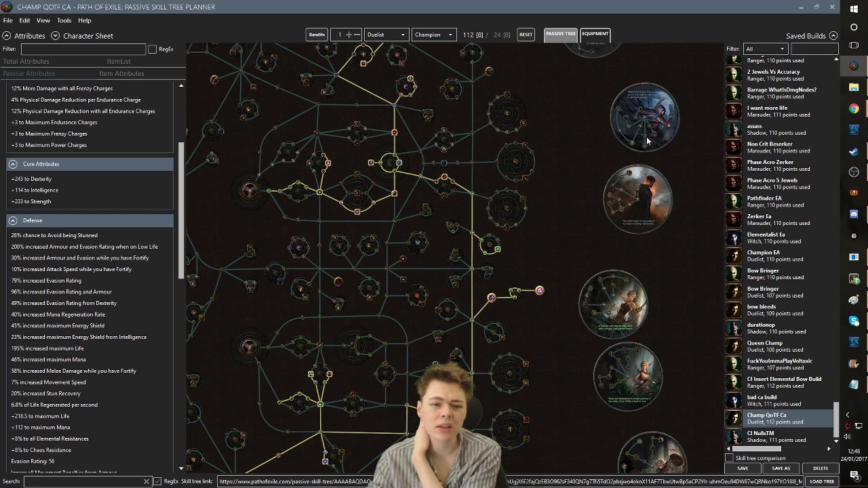Viewport: 868px width, 488px height.
Task: Open the Help menu
Action: click(84, 20)
